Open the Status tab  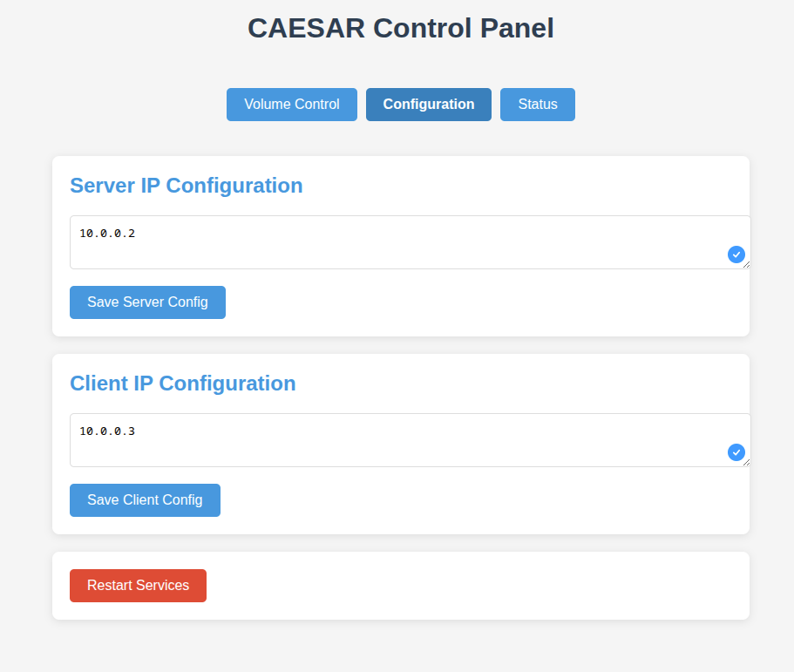click(x=538, y=105)
